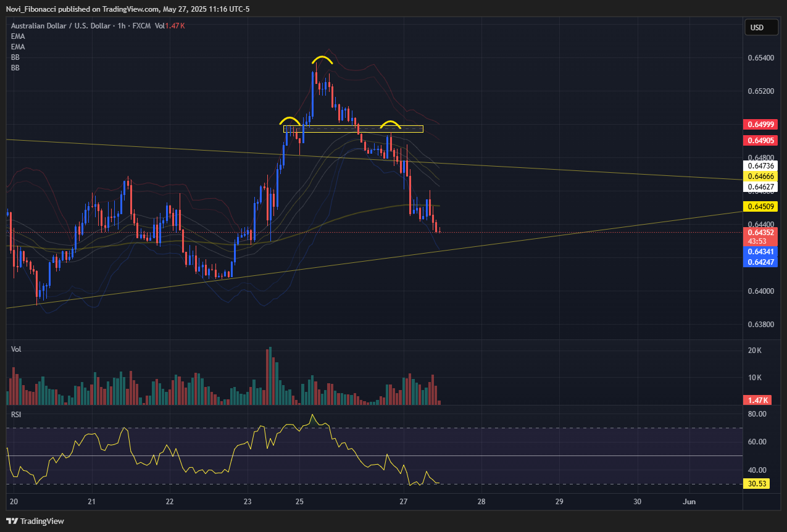The image size is (787, 532).
Task: Click the 43:53 candle countdown timer
Action: [757, 241]
